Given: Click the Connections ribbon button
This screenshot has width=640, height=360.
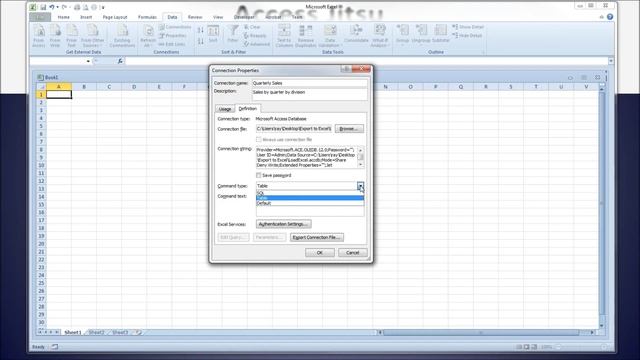Looking at the screenshot, I should point(175,27).
